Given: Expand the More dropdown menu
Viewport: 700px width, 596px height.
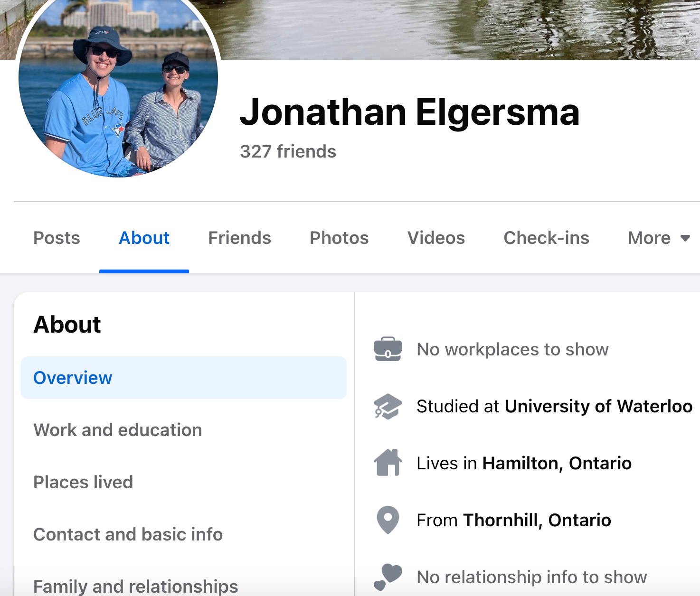Looking at the screenshot, I should (x=658, y=238).
